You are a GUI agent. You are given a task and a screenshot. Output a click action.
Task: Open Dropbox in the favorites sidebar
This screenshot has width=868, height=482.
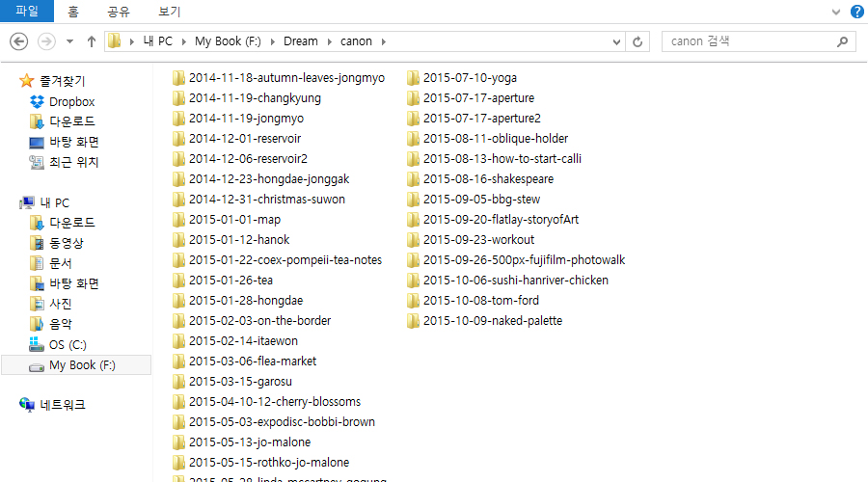71,101
